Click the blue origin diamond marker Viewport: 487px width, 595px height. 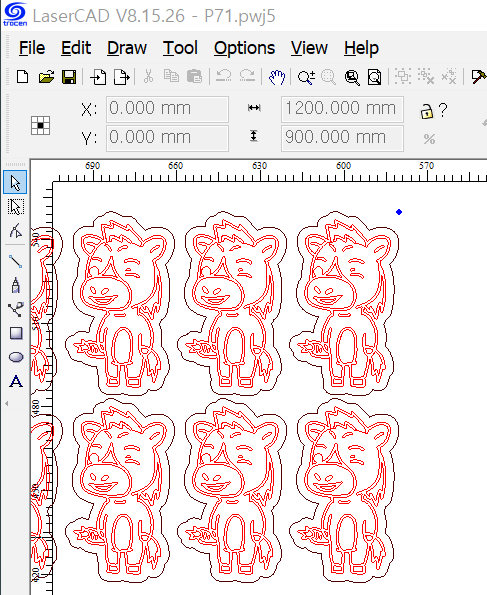coord(399,212)
